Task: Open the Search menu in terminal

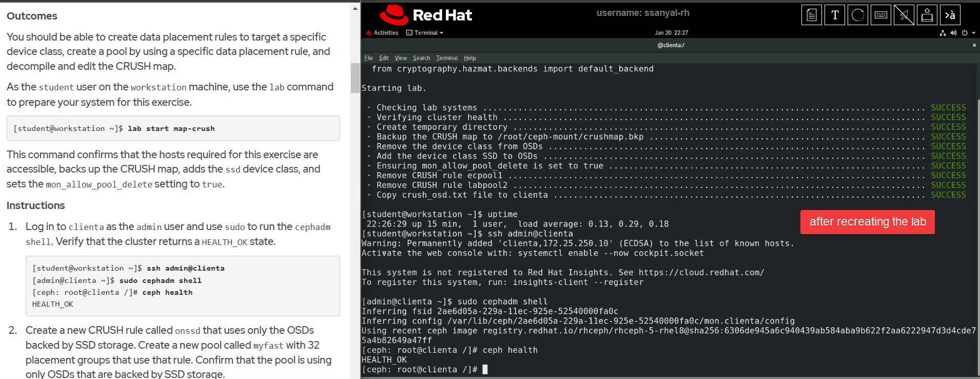Action: coord(421,58)
